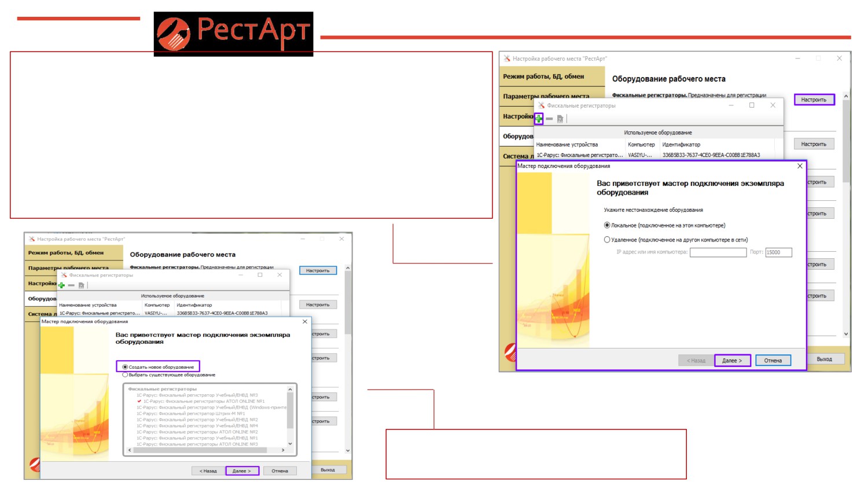Viewport: 868px width, 488px height.
Task: Click the device list's horizontal scrollbar thumb
Action: pos(200,450)
